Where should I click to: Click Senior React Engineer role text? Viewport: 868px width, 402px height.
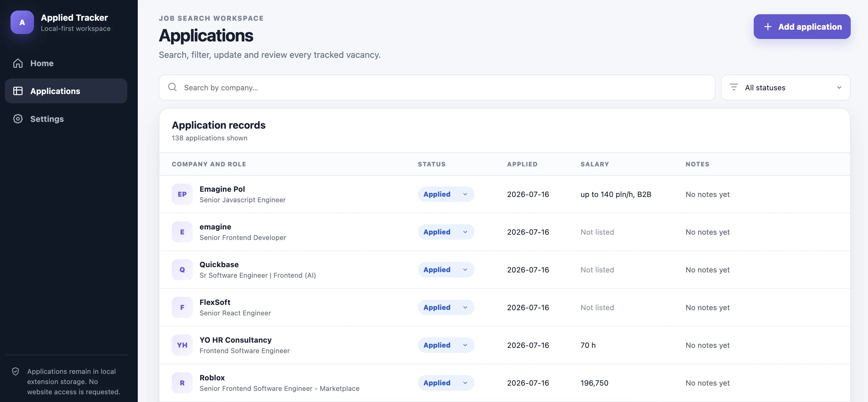click(235, 313)
